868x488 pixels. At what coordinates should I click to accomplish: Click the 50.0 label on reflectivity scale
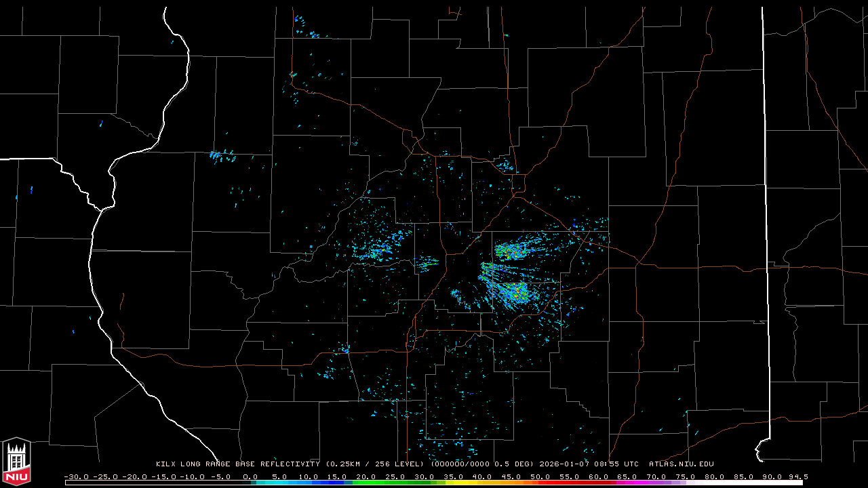(x=540, y=476)
